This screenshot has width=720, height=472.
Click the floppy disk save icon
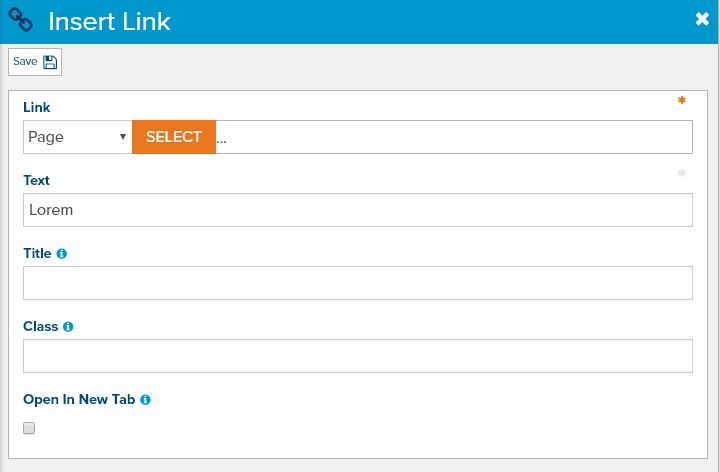click(x=50, y=62)
